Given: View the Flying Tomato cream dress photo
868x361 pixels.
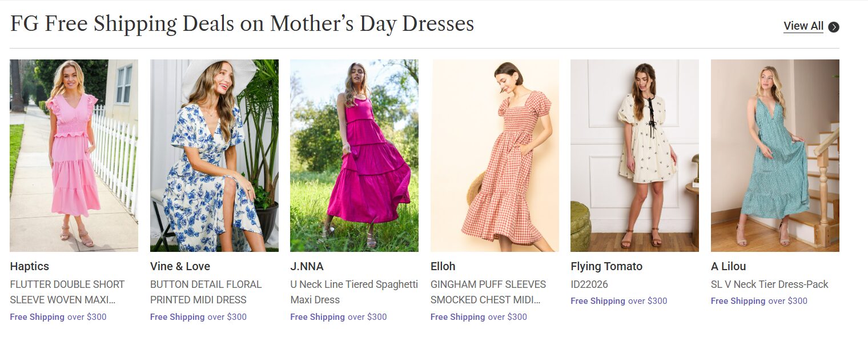Looking at the screenshot, I should (x=634, y=155).
